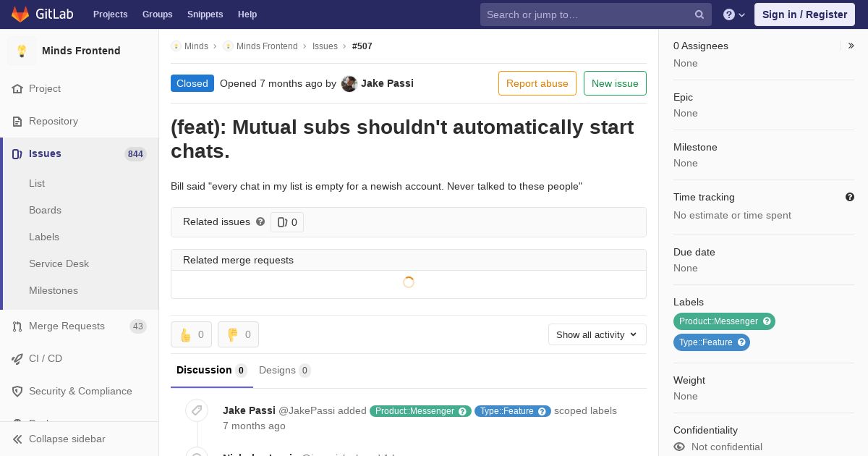Click the Issues count badge 844
868x456 pixels.
135,154
